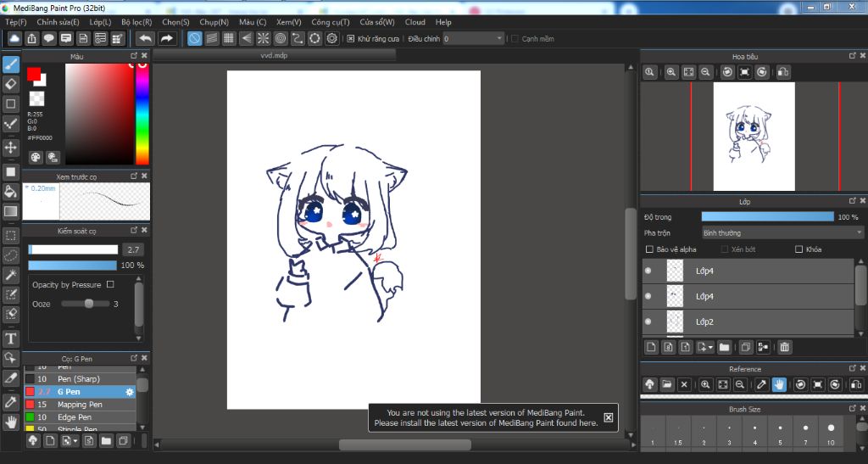Open the Lớp(L) menu
The height and width of the screenshot is (464, 868).
pos(100,22)
